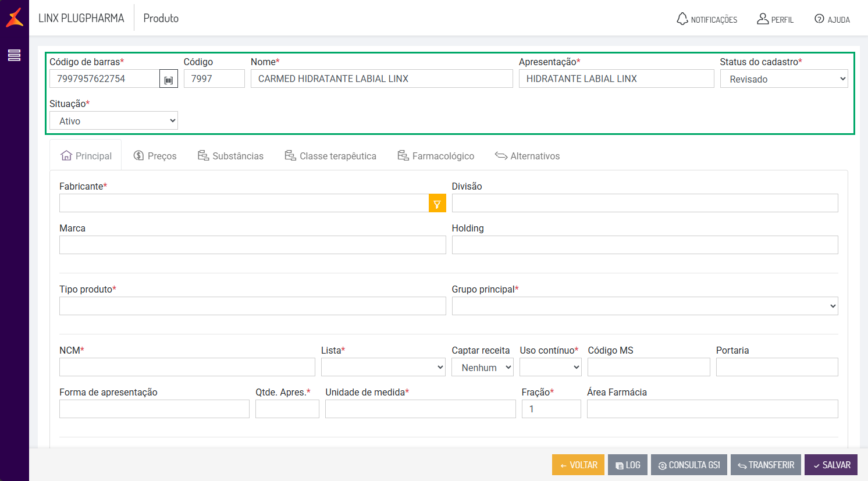
Task: Click the Forma de apresentação field
Action: [x=154, y=409]
